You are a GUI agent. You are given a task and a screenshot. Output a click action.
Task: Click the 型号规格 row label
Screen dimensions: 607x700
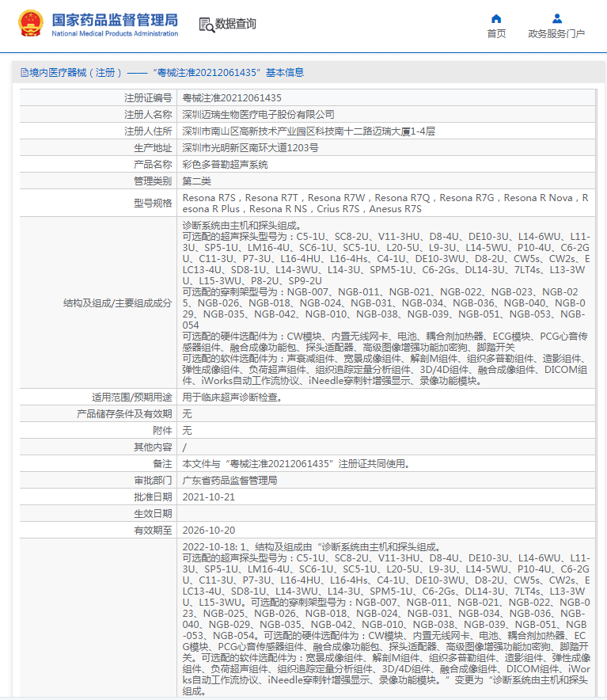pyautogui.click(x=153, y=204)
